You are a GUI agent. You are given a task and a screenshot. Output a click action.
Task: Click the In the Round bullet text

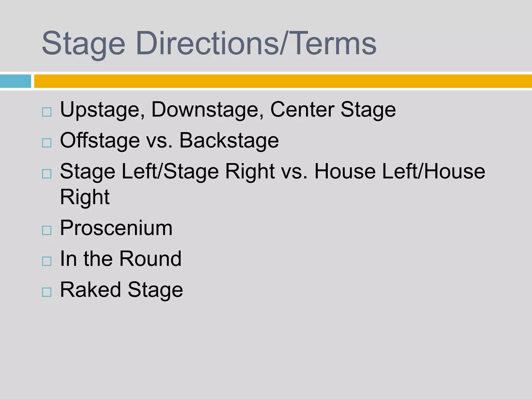pyautogui.click(x=121, y=259)
